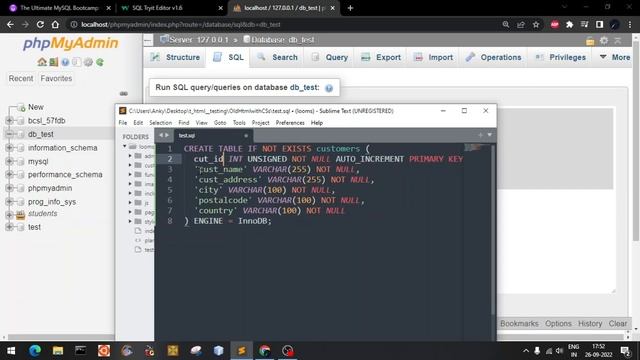Click the lock icon in phpMyAdmin header
The width and height of the screenshot is (640, 360).
click(x=590, y=40)
